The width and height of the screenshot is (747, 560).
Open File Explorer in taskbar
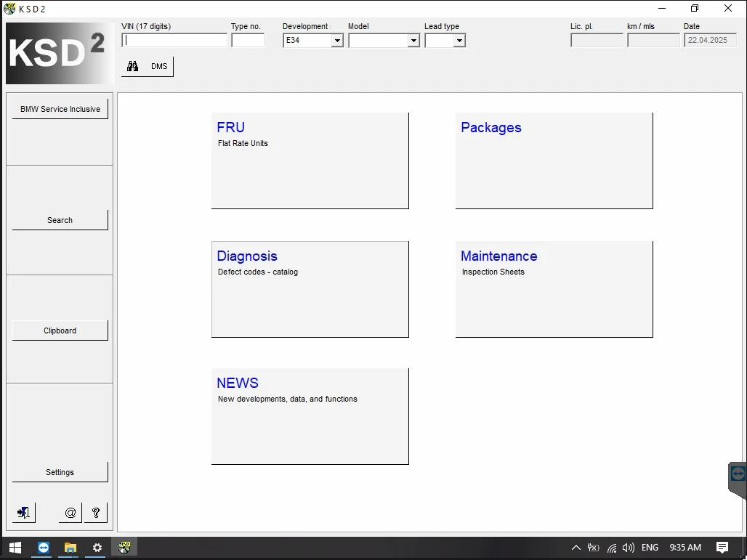click(x=70, y=548)
